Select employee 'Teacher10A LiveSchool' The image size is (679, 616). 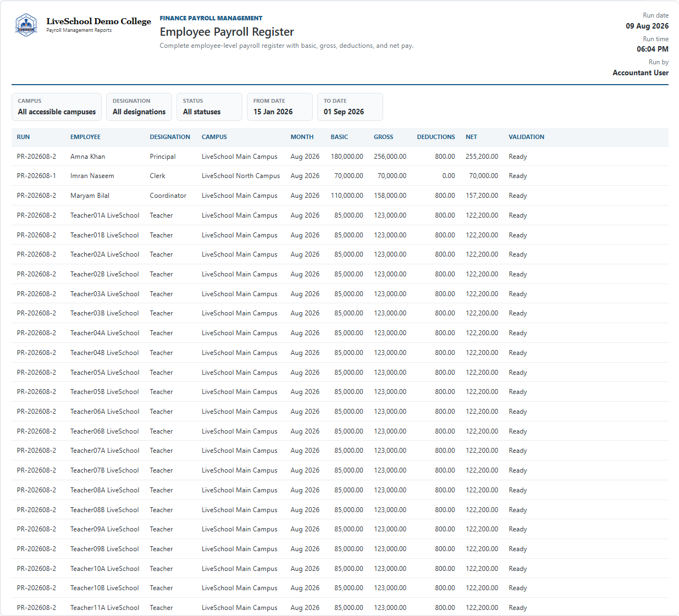tap(104, 569)
